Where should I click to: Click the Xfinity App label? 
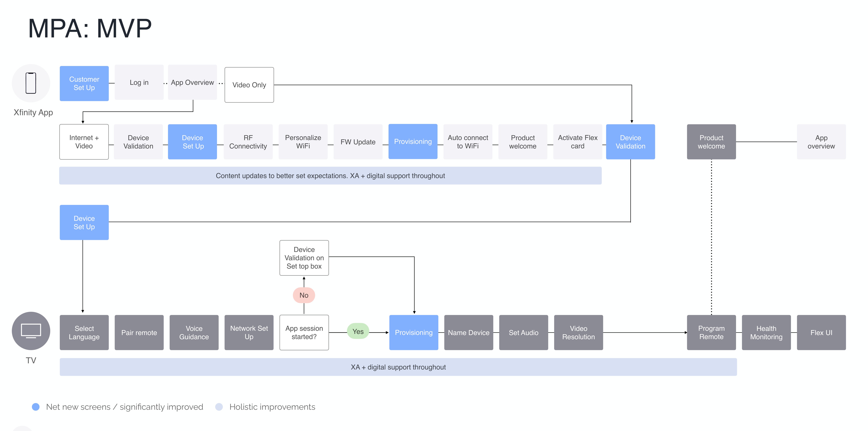point(33,112)
